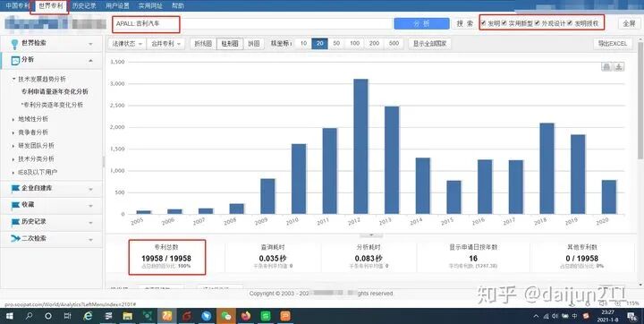644x324 pixels.
Task: Switch chart to 饼图 pie view
Action: 254,44
